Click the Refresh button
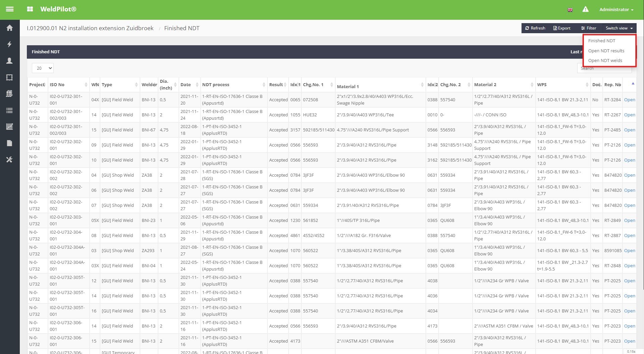This screenshot has width=644, height=354. point(535,28)
